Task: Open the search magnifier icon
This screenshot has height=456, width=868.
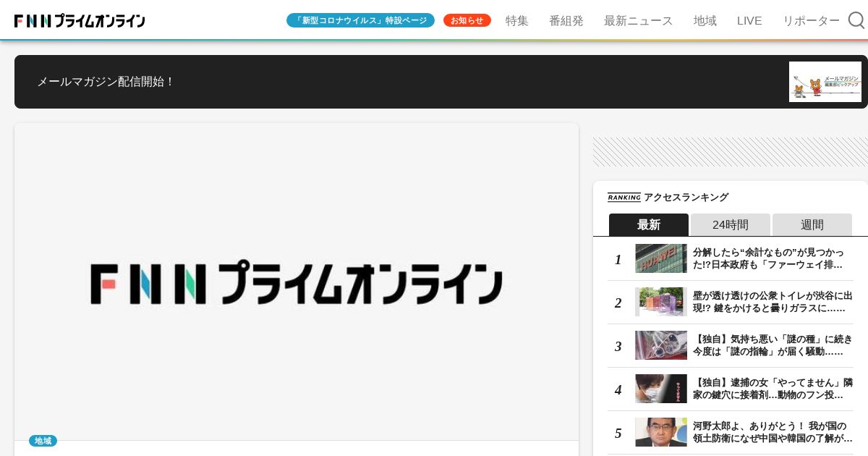Action: click(x=856, y=20)
